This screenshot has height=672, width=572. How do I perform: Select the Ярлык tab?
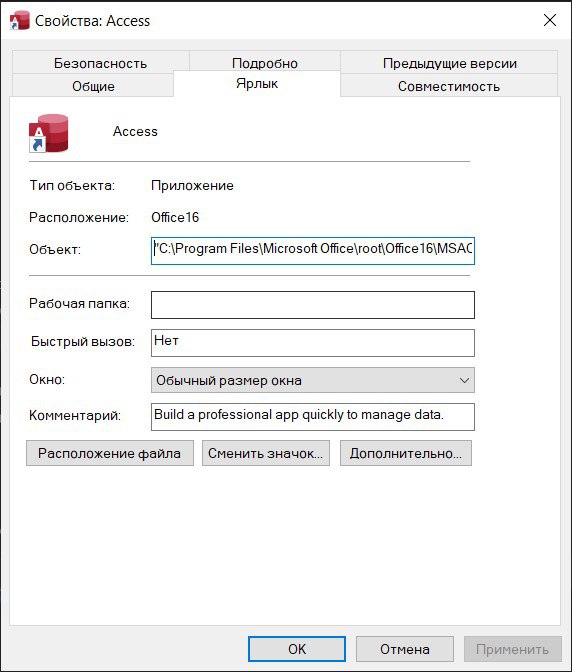[x=257, y=83]
